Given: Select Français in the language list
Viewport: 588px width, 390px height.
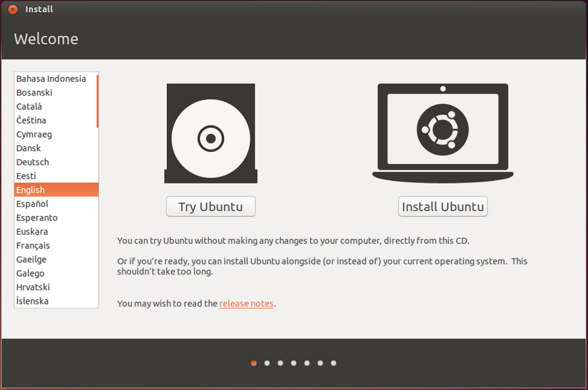Looking at the screenshot, I should click(x=56, y=245).
